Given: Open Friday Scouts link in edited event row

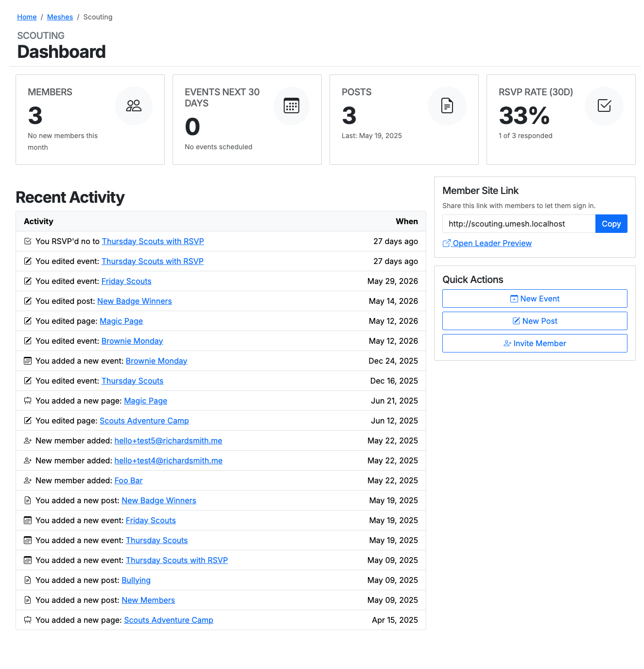Looking at the screenshot, I should click(x=126, y=281).
